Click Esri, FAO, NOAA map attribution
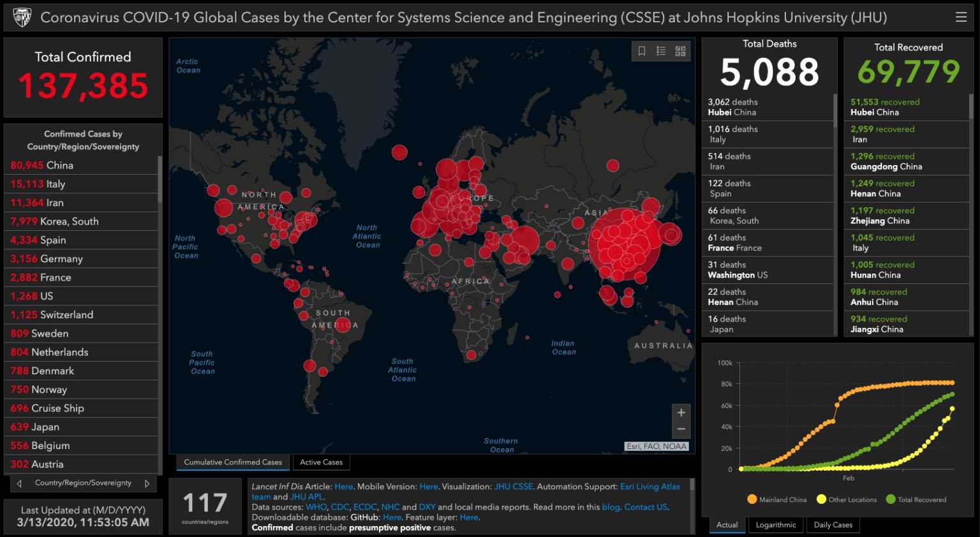The width and height of the screenshot is (980, 537). point(657,446)
